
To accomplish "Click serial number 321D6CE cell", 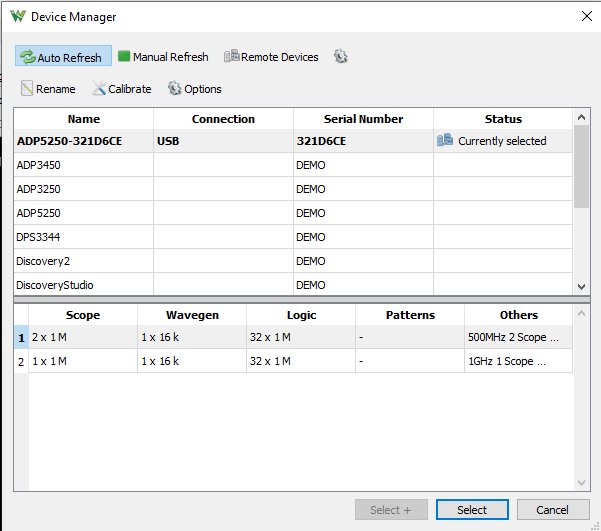I will (363, 141).
